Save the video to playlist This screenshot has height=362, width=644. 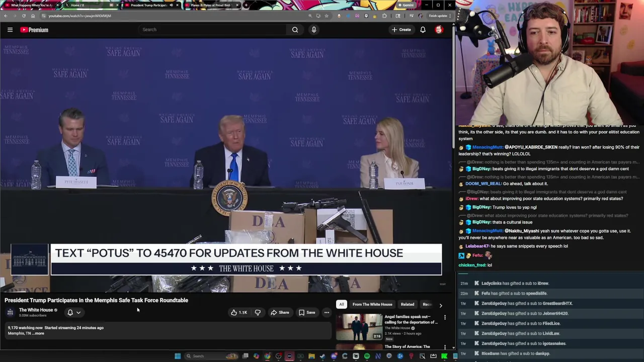click(x=307, y=312)
